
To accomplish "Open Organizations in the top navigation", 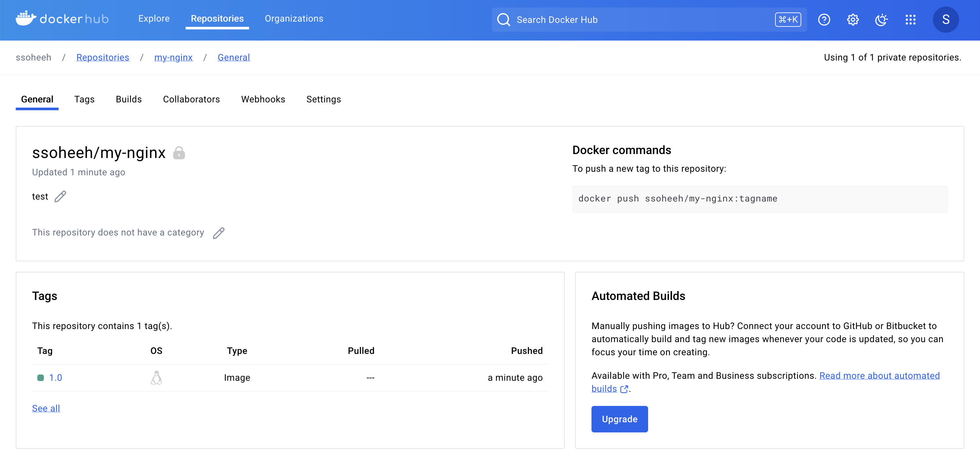I will (294, 19).
